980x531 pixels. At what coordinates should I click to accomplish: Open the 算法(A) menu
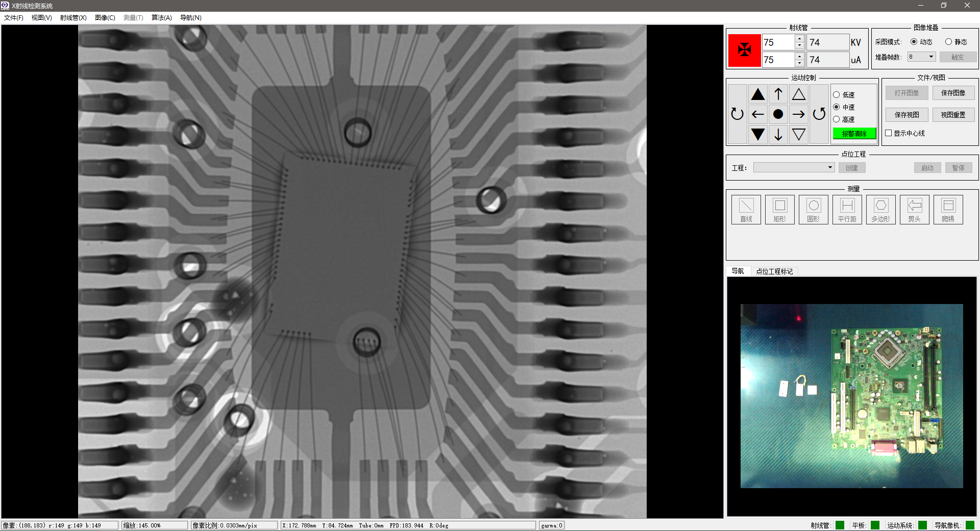point(161,18)
